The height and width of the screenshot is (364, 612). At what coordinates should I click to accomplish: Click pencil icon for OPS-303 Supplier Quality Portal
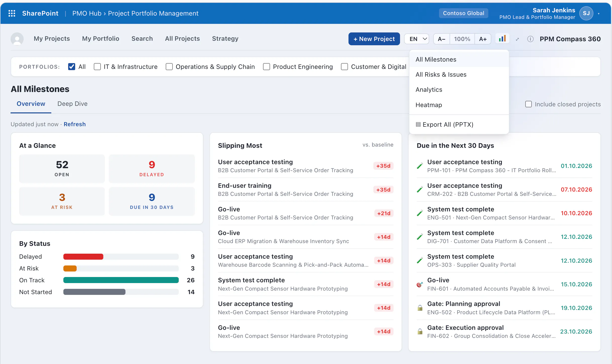tap(420, 261)
